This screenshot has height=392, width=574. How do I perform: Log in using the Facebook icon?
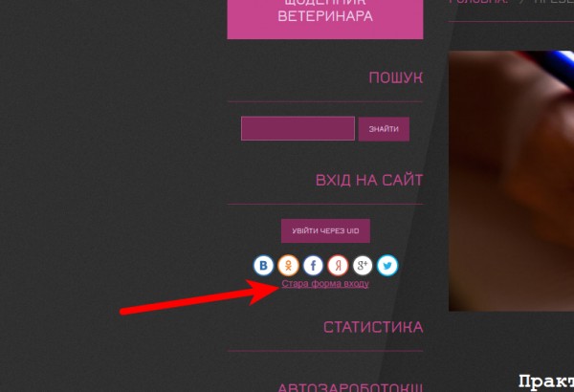pyautogui.click(x=313, y=266)
